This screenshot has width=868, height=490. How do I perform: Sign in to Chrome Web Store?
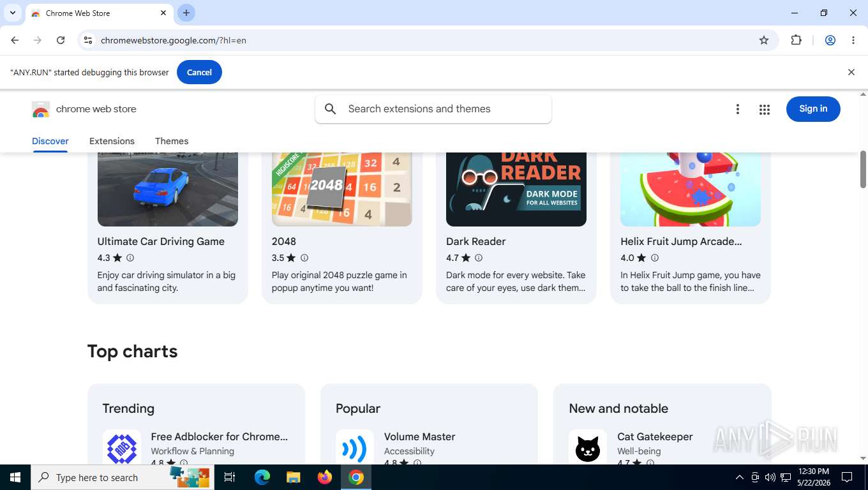[813, 109]
